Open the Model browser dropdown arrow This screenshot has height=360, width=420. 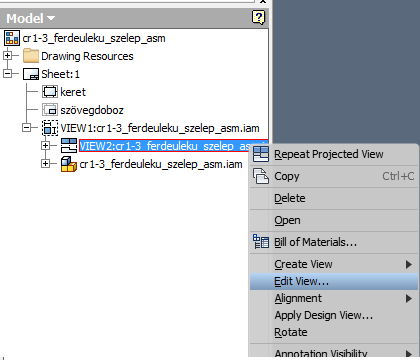point(51,18)
